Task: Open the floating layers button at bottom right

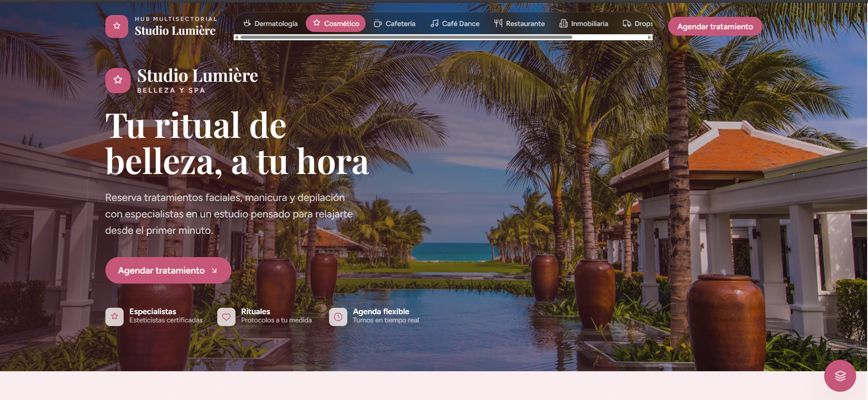Action: pos(840,376)
